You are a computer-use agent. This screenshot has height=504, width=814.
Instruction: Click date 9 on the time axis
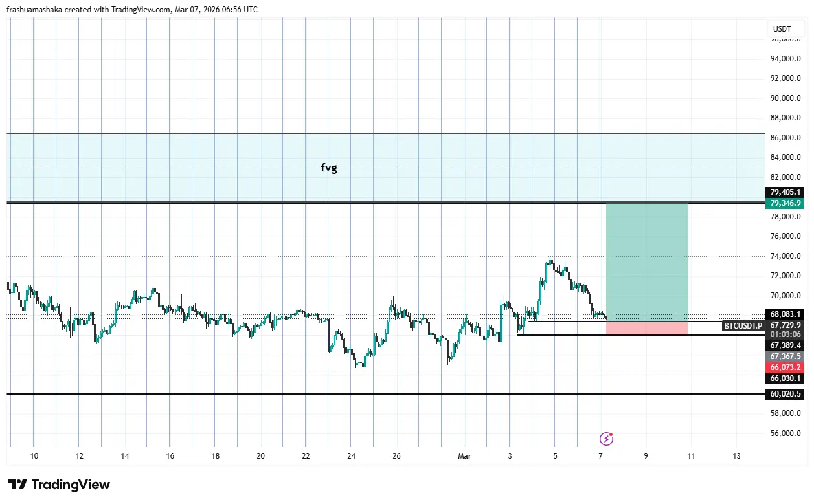pyautogui.click(x=646, y=456)
